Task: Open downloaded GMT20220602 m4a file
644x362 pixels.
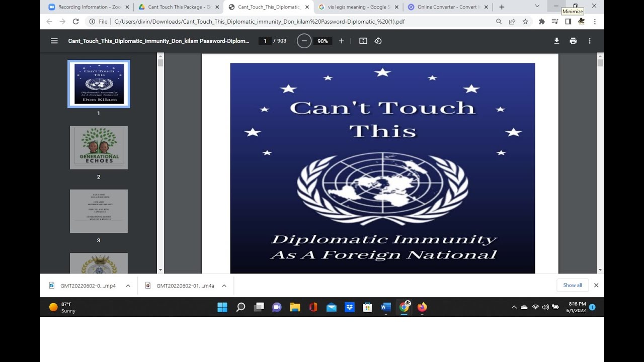Action: coord(180,286)
